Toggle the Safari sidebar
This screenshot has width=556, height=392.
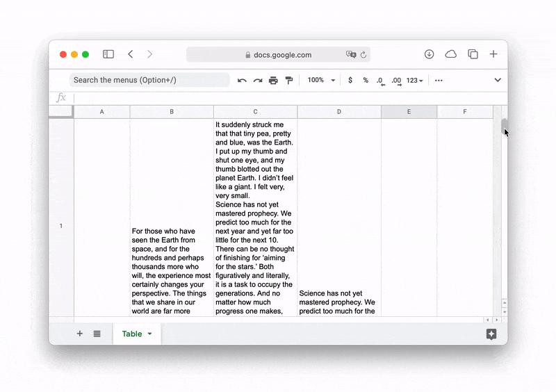pos(108,54)
